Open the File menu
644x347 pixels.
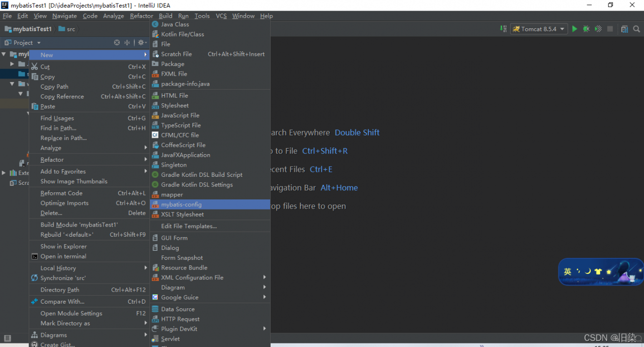click(7, 16)
